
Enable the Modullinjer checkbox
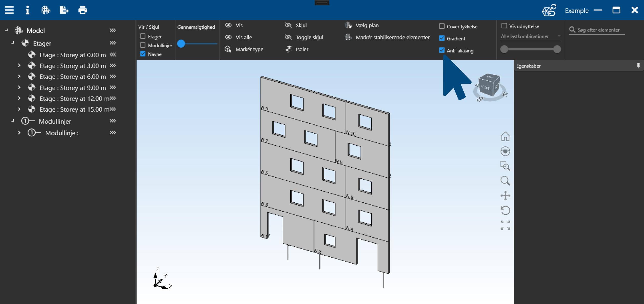(x=143, y=45)
